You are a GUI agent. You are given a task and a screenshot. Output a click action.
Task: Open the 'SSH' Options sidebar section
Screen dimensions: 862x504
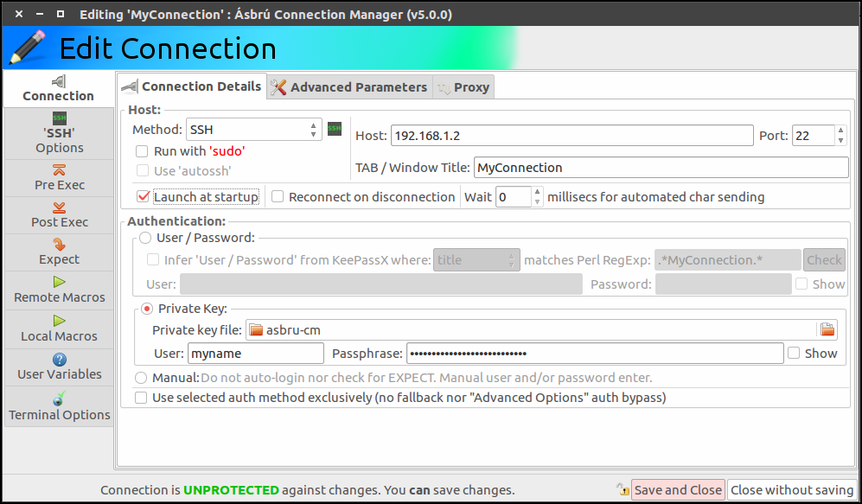click(60, 133)
